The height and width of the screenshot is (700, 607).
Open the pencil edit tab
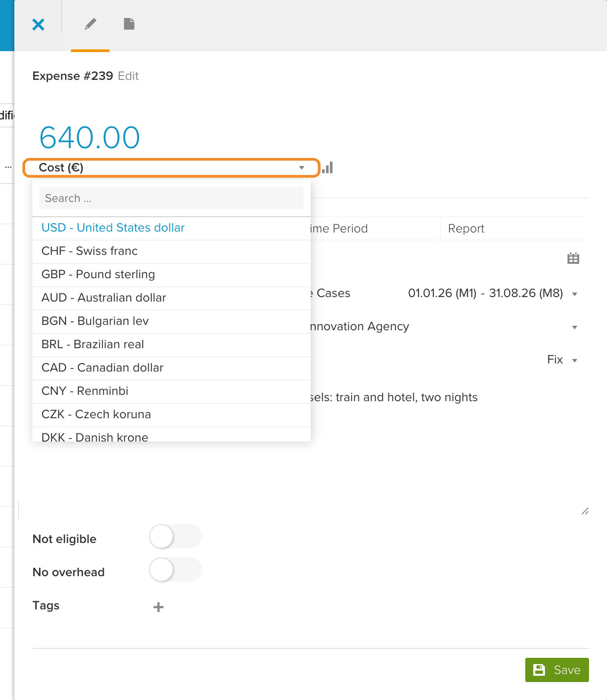90,24
